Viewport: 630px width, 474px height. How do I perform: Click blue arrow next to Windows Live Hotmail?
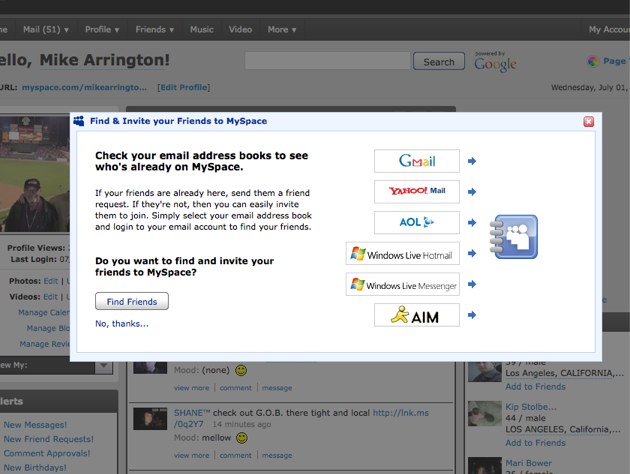[x=472, y=253]
